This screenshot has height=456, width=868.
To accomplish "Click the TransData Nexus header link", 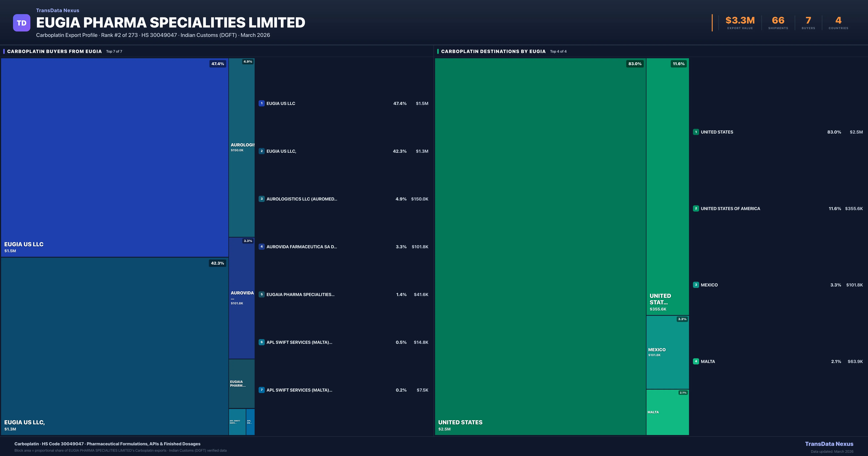I will click(x=58, y=10).
